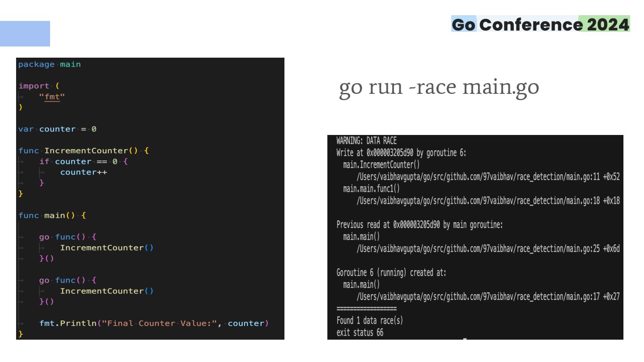Click "main.IncrementCounter()" in the terminal trace
This screenshot has width=644, height=362.
point(381,164)
